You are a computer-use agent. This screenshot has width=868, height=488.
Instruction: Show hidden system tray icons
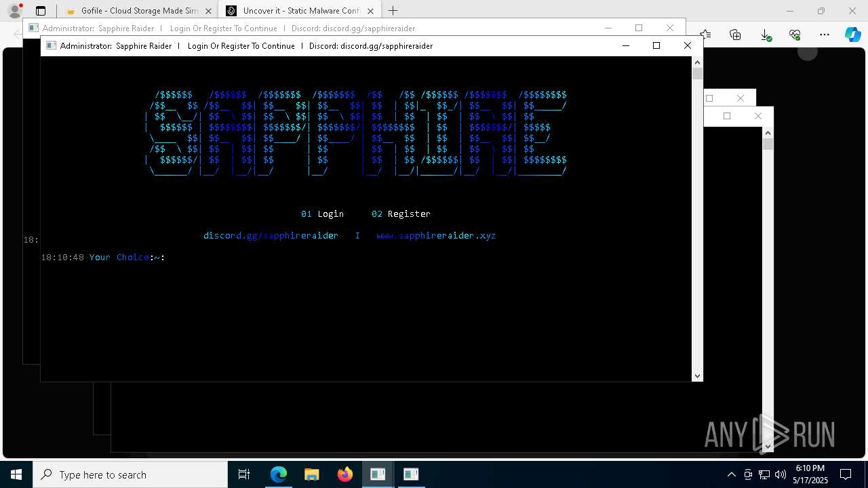pos(731,474)
